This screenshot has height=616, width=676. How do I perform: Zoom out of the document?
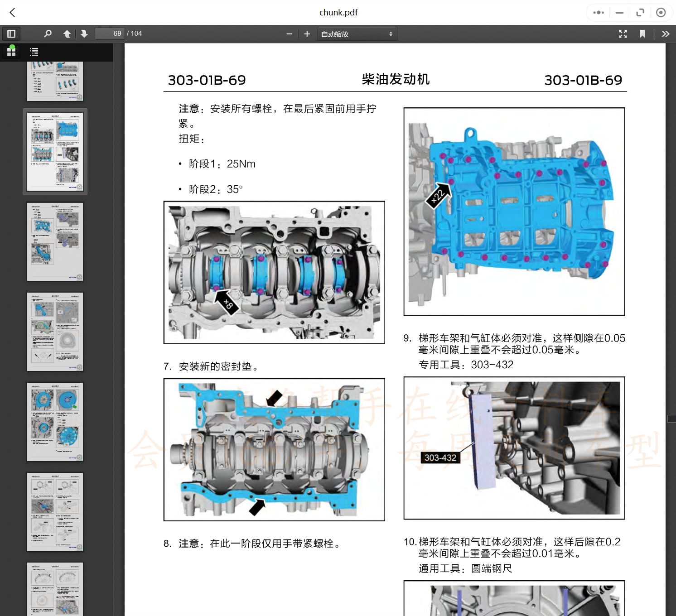(290, 34)
